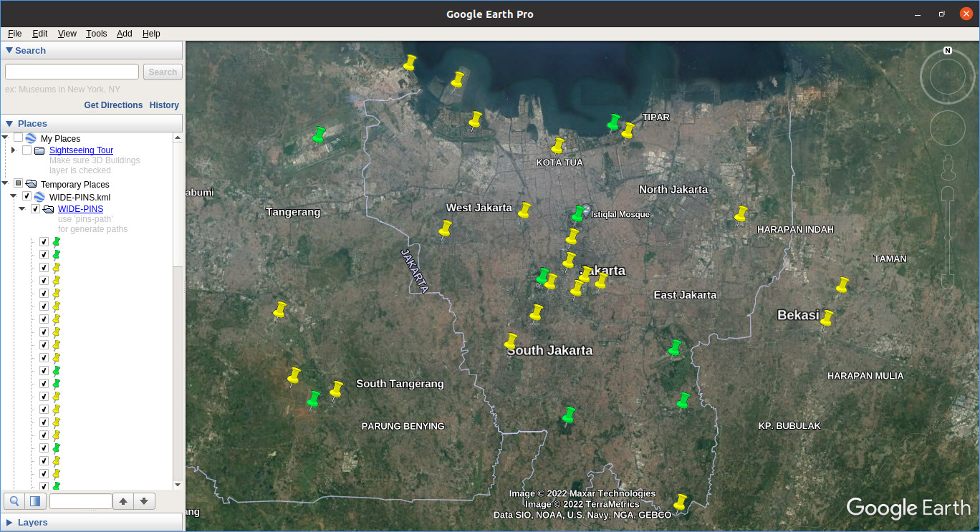This screenshot has height=532, width=980.
Task: Click the yellow pushpin near Google Earth attribution text
Action: tap(680, 503)
